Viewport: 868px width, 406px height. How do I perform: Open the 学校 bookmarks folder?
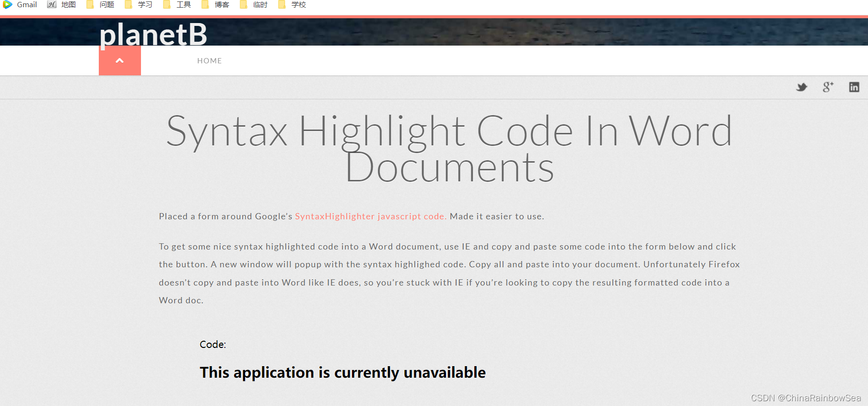point(292,4)
